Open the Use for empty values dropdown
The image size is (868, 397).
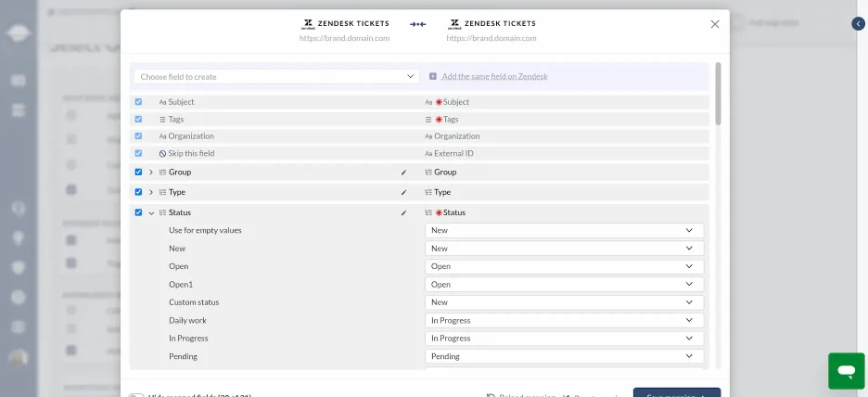(564, 230)
